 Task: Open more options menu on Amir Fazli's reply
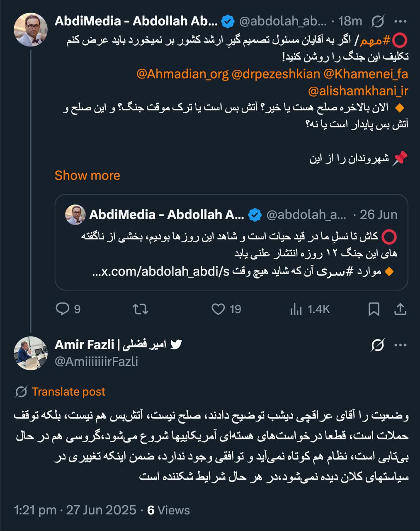click(x=400, y=345)
